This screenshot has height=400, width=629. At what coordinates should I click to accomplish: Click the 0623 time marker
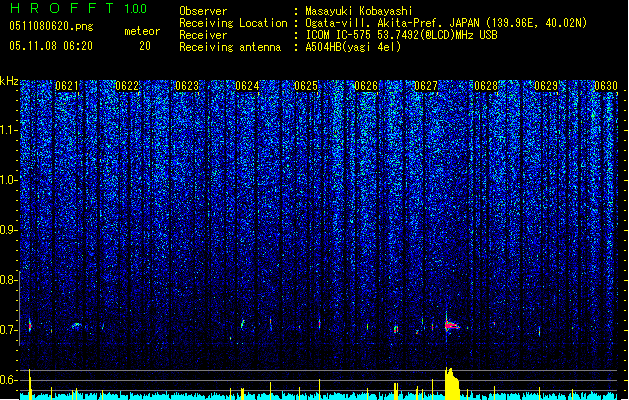tap(187, 86)
